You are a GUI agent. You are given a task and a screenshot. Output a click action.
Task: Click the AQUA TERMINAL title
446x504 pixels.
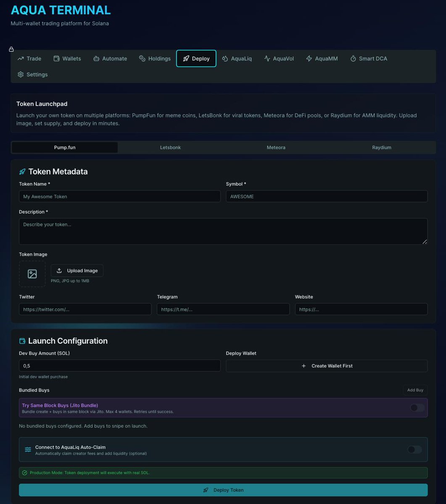pyautogui.click(x=61, y=10)
